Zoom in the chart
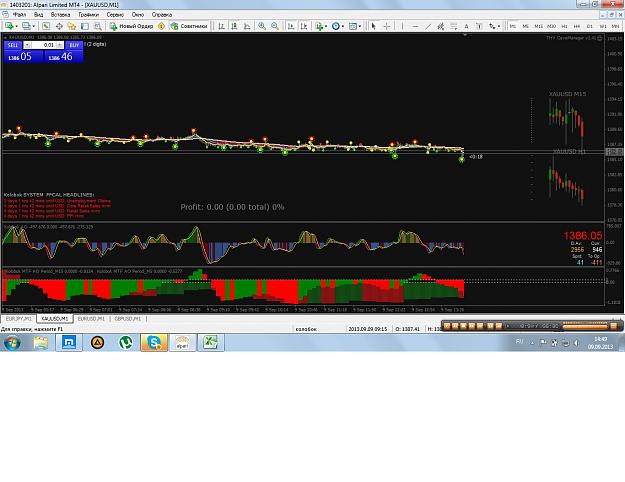 click(x=262, y=26)
